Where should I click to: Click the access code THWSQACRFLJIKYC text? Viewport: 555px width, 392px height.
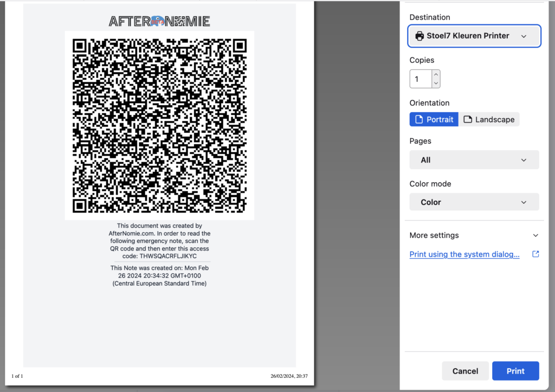click(168, 256)
